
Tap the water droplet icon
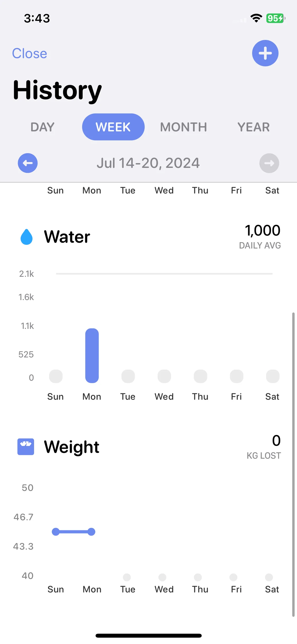click(26, 237)
